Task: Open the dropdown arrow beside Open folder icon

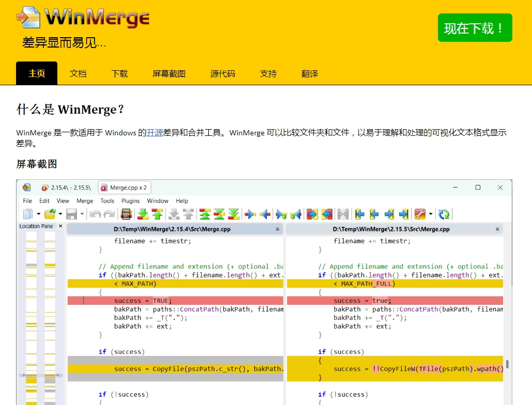Action: tap(60, 214)
